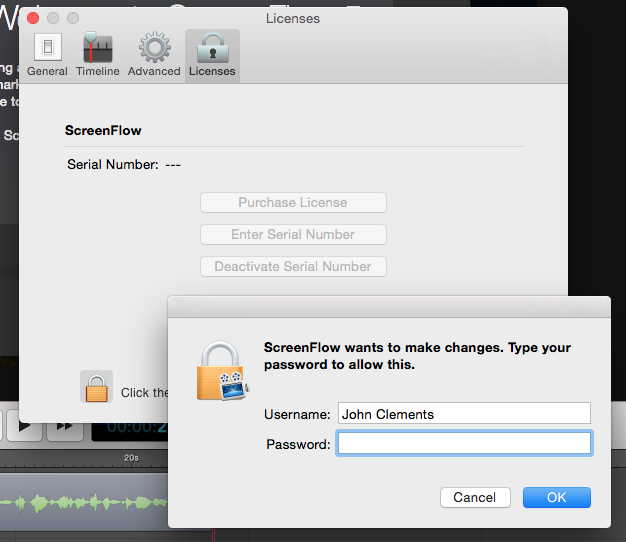Select the Licenses padlock tab
Image resolution: width=626 pixels, height=542 pixels.
(212, 55)
